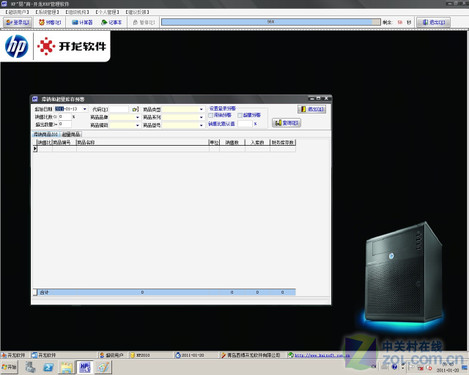Select the first grid row indicator arrow

[35, 149]
